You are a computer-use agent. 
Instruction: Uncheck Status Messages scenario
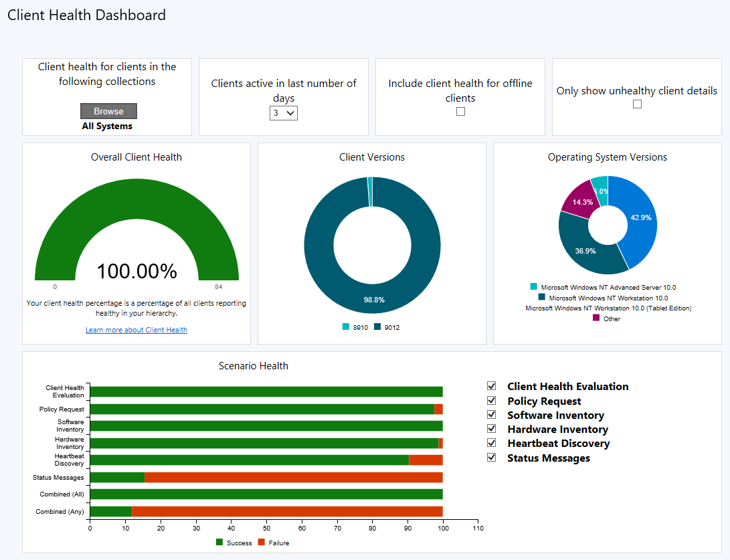[492, 458]
